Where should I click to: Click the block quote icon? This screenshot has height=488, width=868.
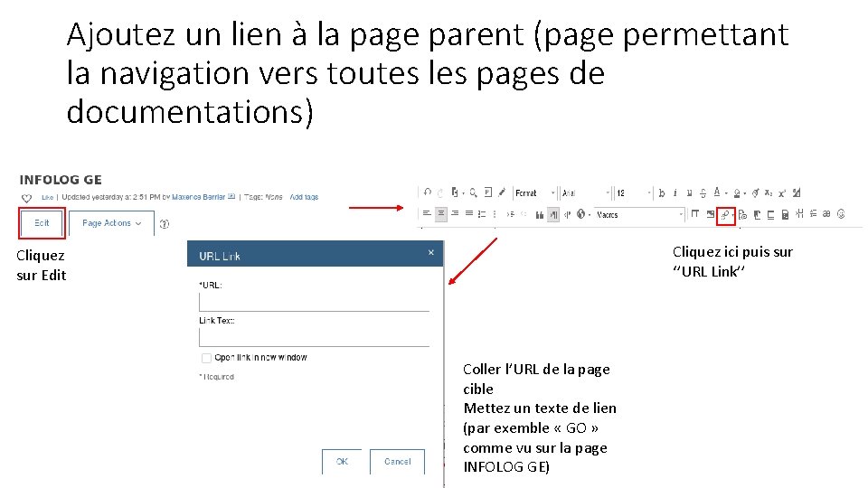point(540,215)
